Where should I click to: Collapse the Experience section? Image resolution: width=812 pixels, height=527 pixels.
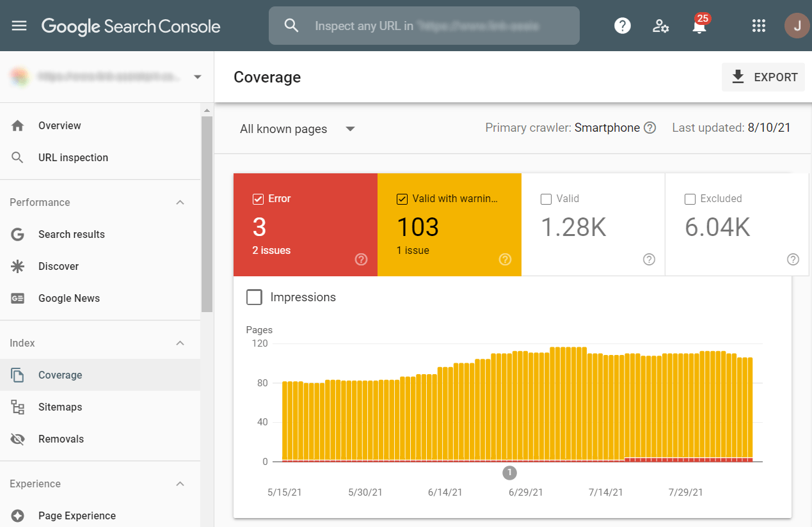180,484
